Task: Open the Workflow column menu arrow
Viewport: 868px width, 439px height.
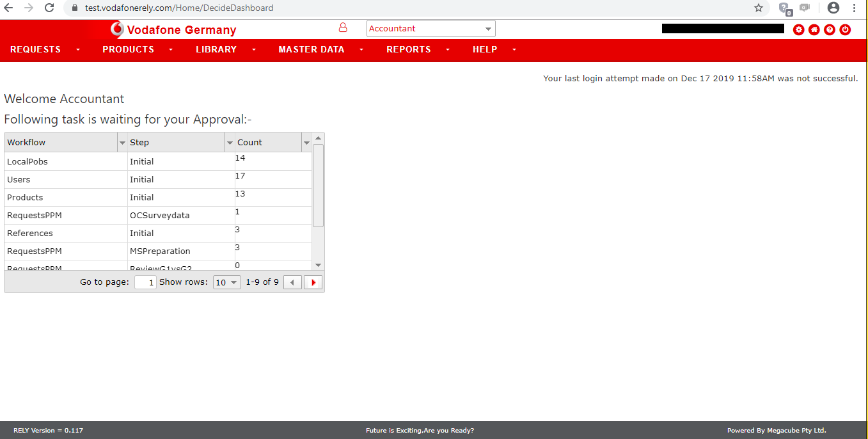Action: tap(122, 143)
